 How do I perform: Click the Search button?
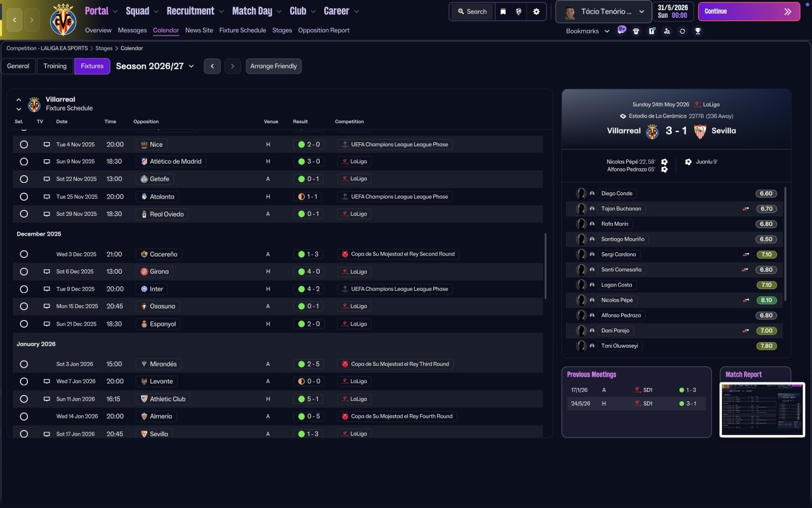[473, 11]
